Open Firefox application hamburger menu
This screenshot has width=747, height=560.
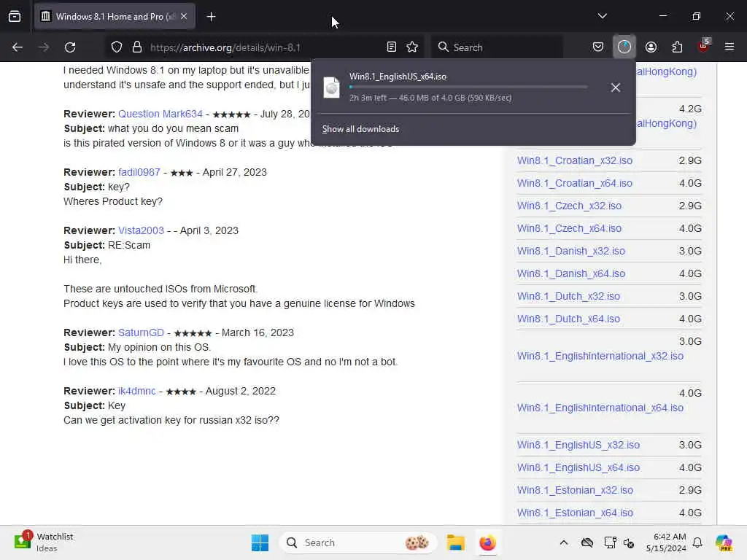(x=729, y=47)
